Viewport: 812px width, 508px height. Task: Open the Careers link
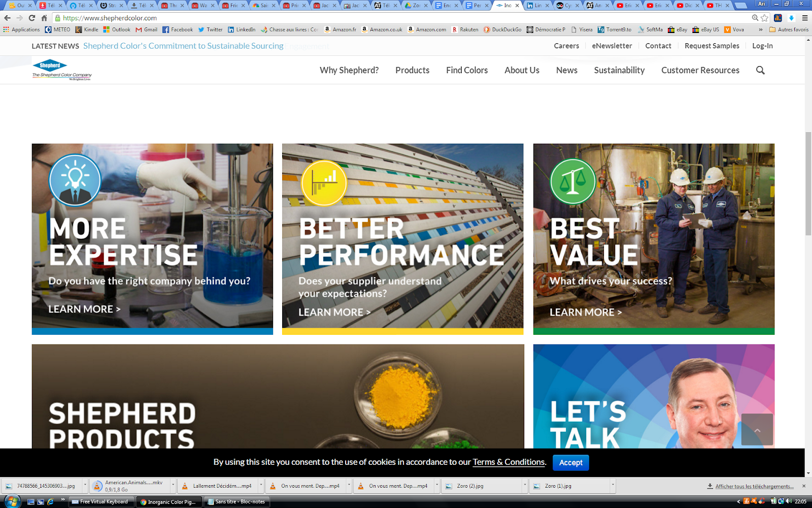pyautogui.click(x=566, y=46)
